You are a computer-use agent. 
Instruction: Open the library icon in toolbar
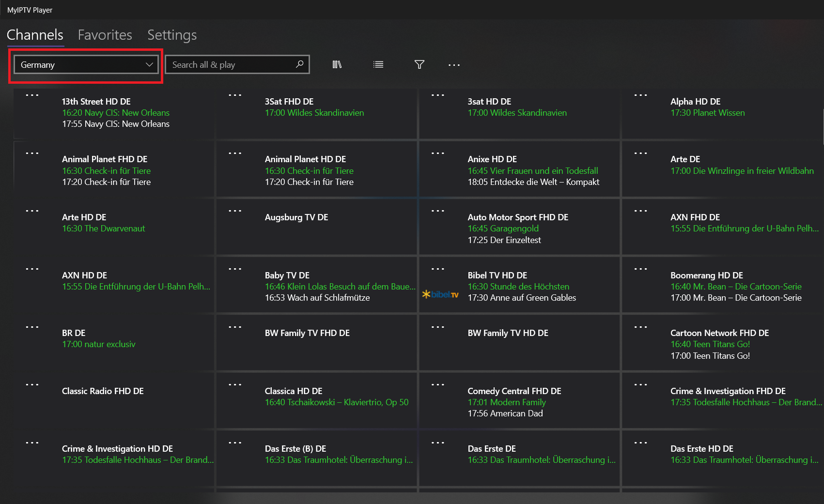(337, 64)
